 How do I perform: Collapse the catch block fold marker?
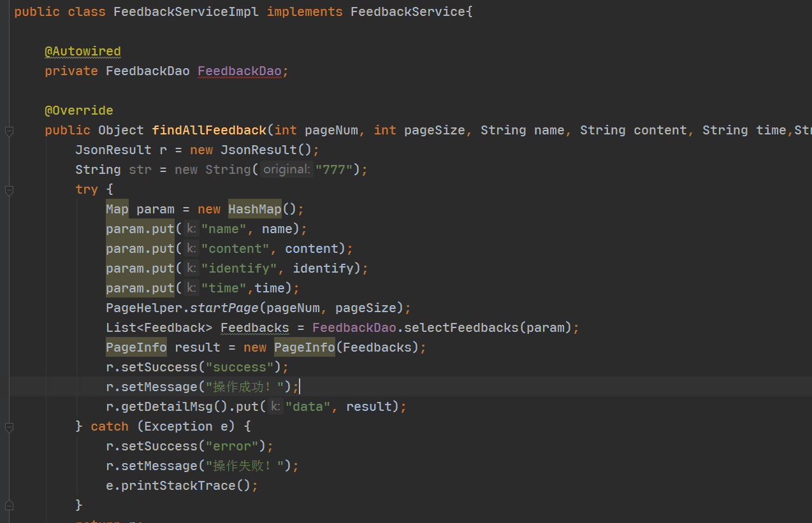(x=9, y=427)
